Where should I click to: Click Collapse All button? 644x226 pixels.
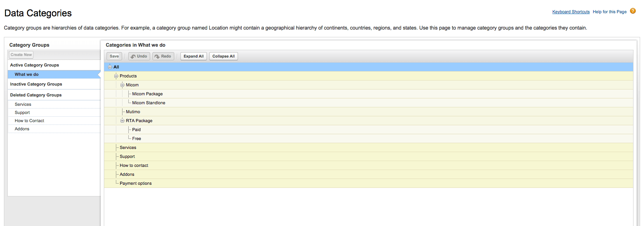[x=224, y=56]
